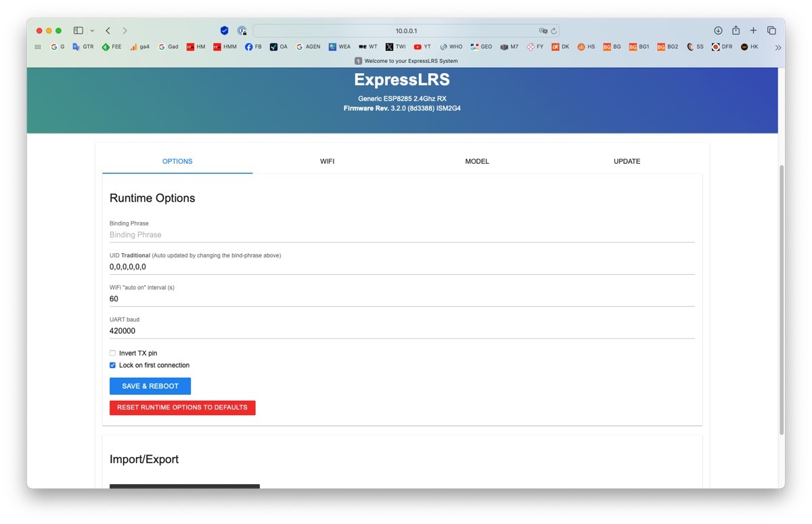The height and width of the screenshot is (524, 812).
Task: Switch to the OPTIONS tab
Action: click(177, 161)
